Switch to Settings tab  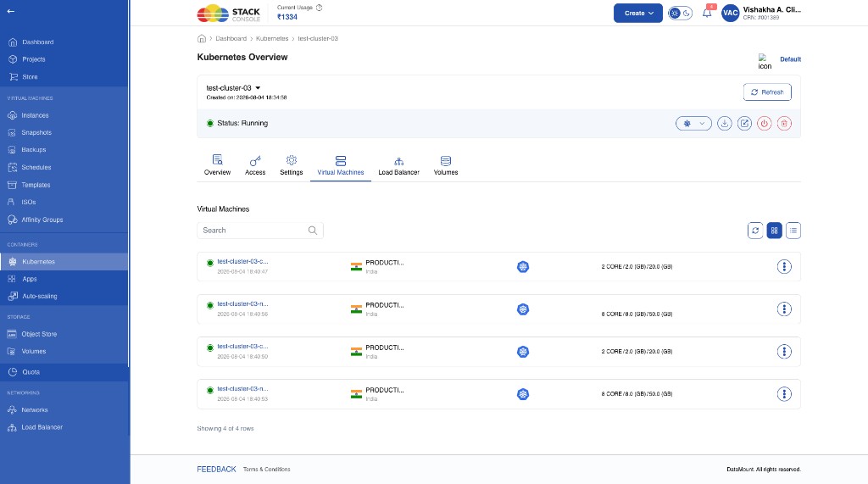292,165
